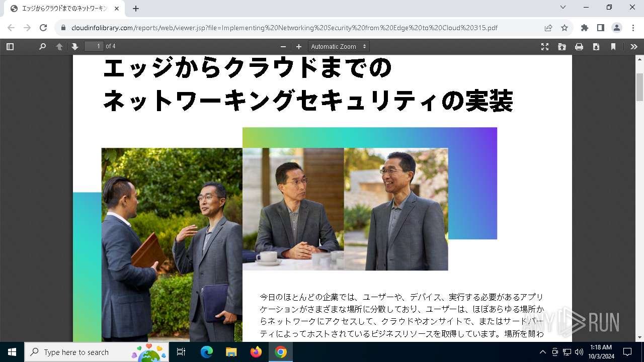Reload the current page
Viewport: 644px width, 362px height.
click(43, 28)
